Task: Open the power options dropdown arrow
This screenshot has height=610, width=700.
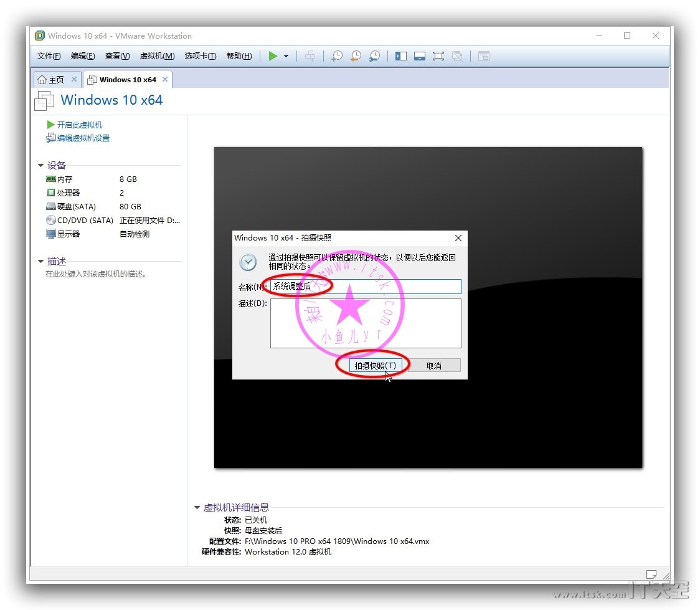Action: click(x=286, y=56)
